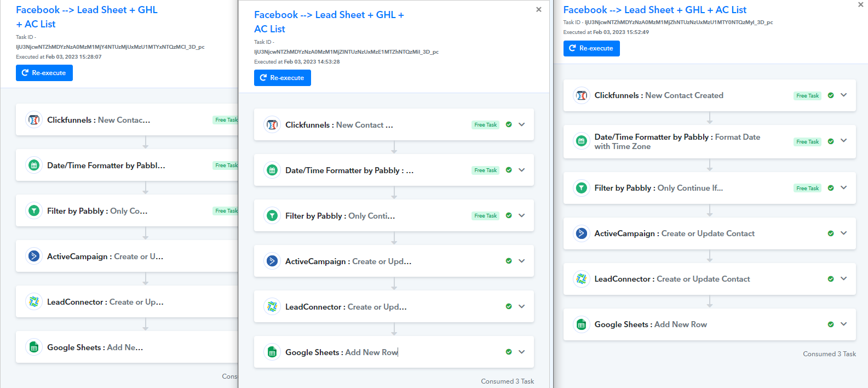This screenshot has height=388, width=868.
Task: Click Executed at 14:53:28 timestamp in middle panel
Action: (x=297, y=62)
